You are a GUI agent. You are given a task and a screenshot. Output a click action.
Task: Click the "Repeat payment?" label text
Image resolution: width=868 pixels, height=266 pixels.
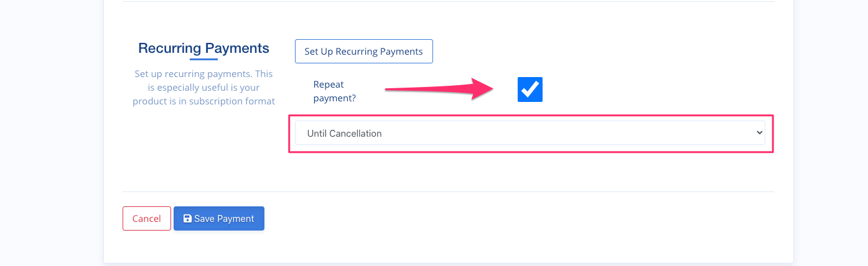pos(335,91)
